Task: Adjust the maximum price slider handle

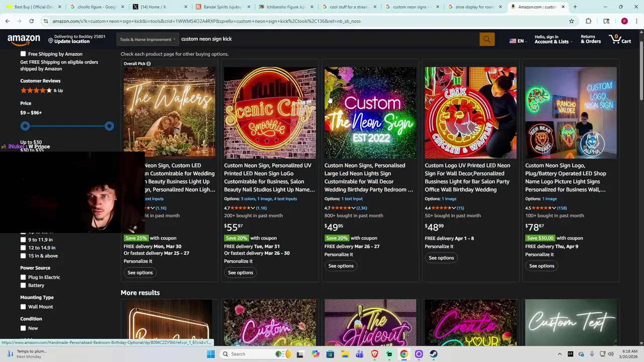Action: click(x=109, y=126)
